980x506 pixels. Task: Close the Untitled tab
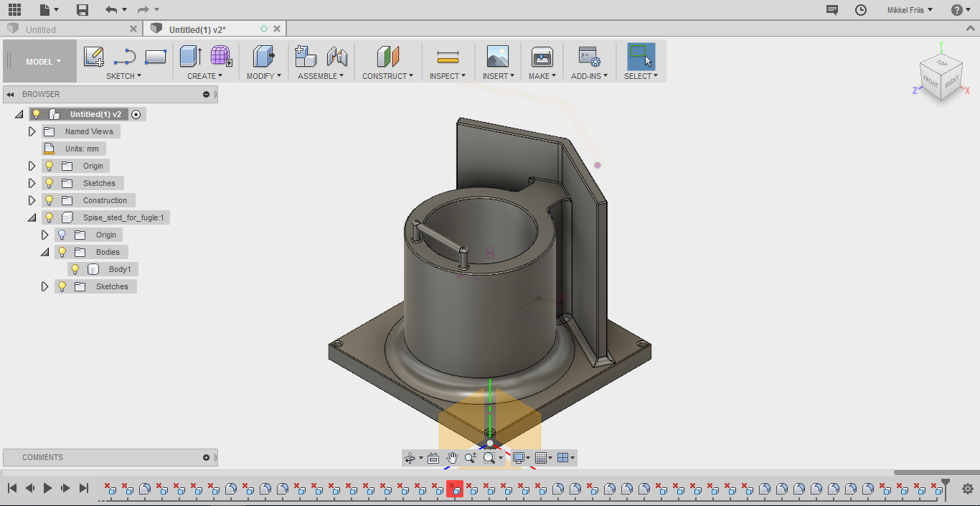point(133,29)
